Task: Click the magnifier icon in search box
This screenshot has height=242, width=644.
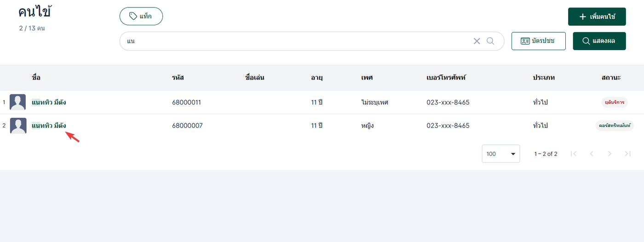Action: click(x=490, y=41)
